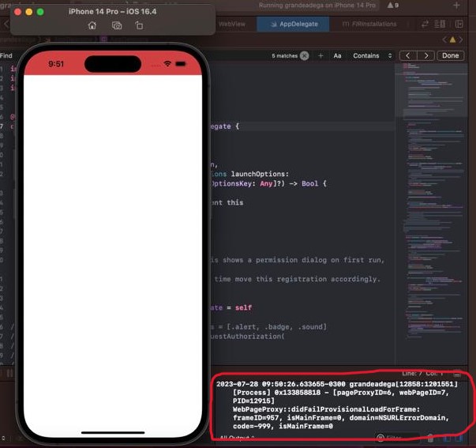The width and height of the screenshot is (476, 448).
Task: Go to previous find match arrow
Action: [x=408, y=56]
